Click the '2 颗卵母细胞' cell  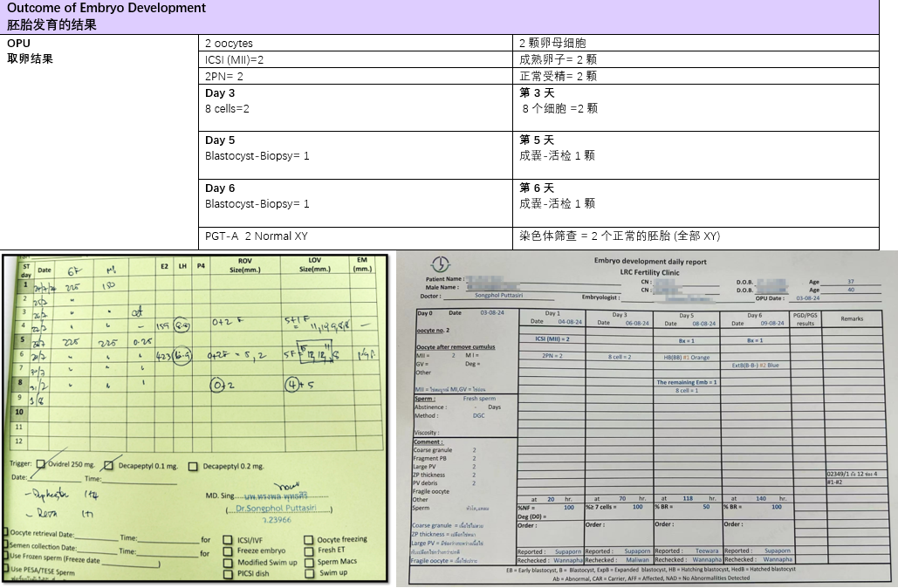(x=696, y=43)
